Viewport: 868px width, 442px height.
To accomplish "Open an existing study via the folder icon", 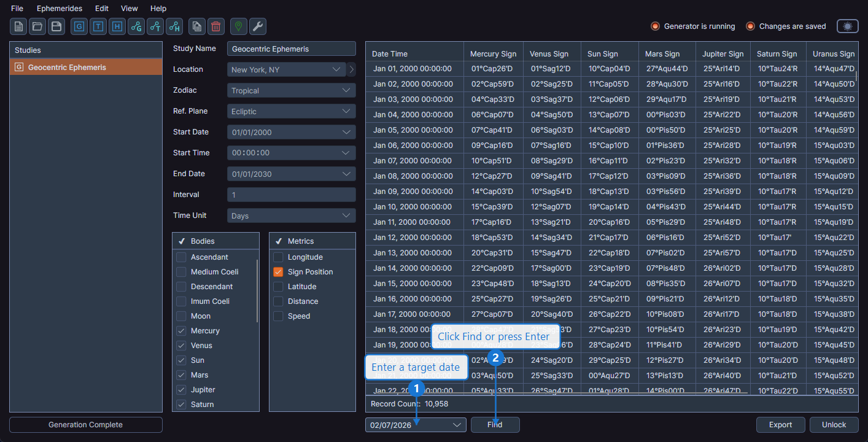I will tap(37, 26).
